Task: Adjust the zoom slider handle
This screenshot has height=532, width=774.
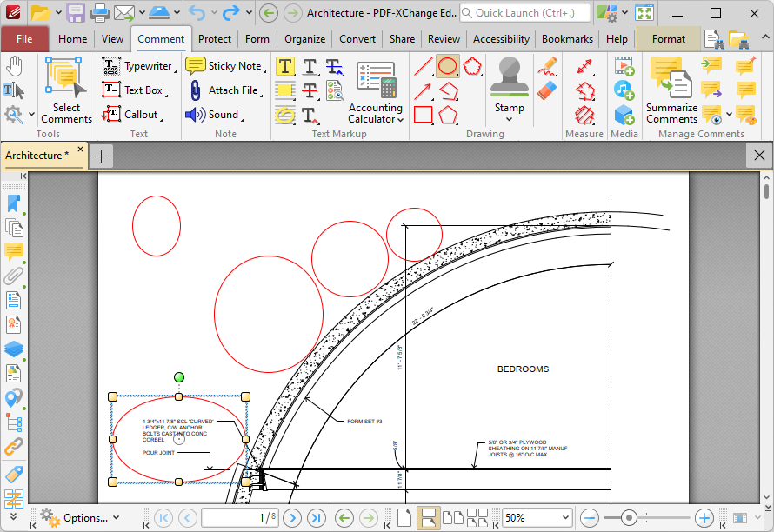Action: click(x=629, y=518)
